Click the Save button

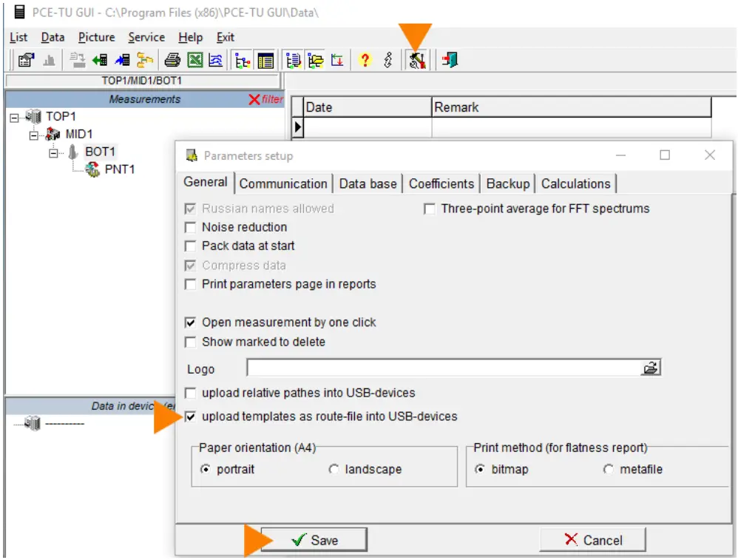tap(314, 540)
